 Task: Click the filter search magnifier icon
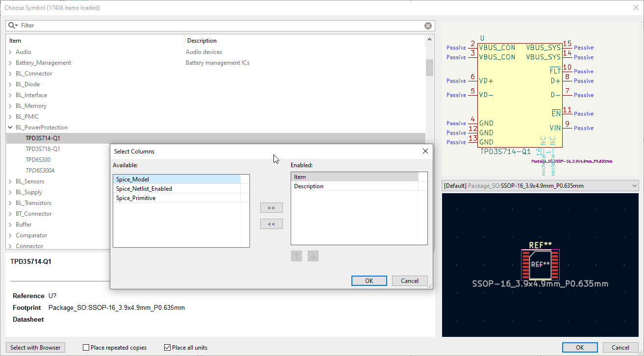[12, 25]
